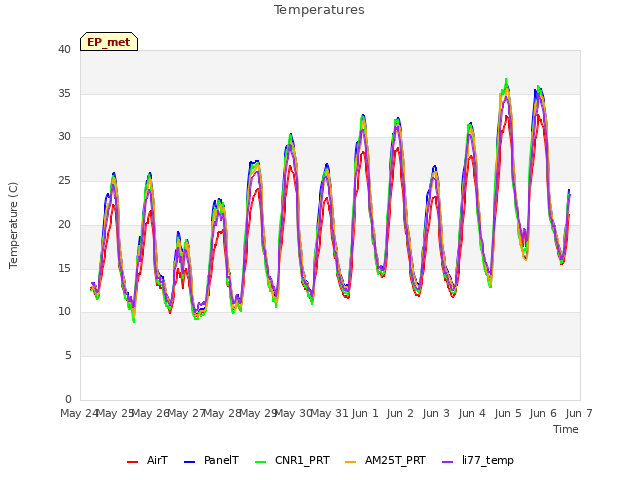Toggle the PanelT legend entry
Screen dimensions: 640x480
[211, 460]
